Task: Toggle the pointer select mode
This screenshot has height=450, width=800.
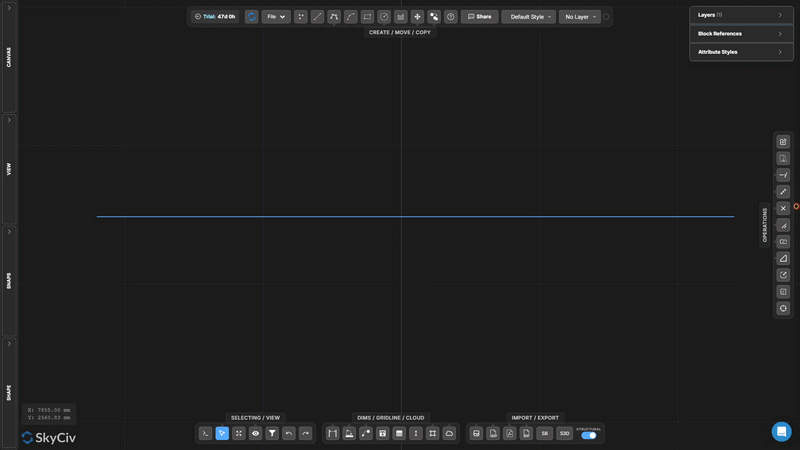Action: point(222,433)
